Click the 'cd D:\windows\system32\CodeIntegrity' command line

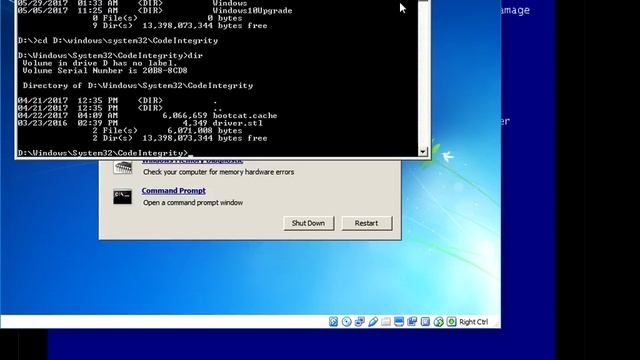coord(118,40)
